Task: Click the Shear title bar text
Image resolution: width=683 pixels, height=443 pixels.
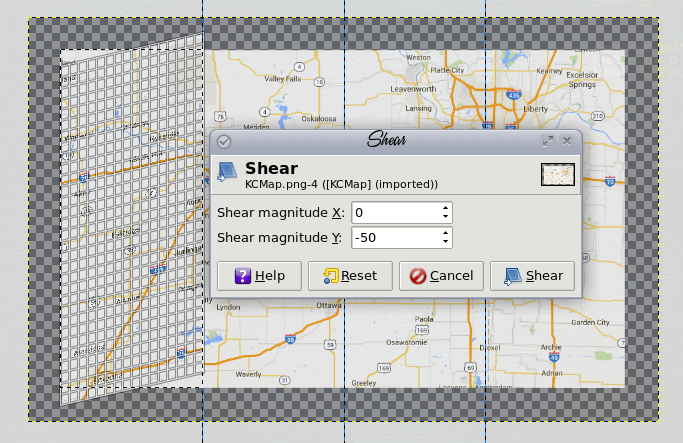Action: tap(386, 140)
